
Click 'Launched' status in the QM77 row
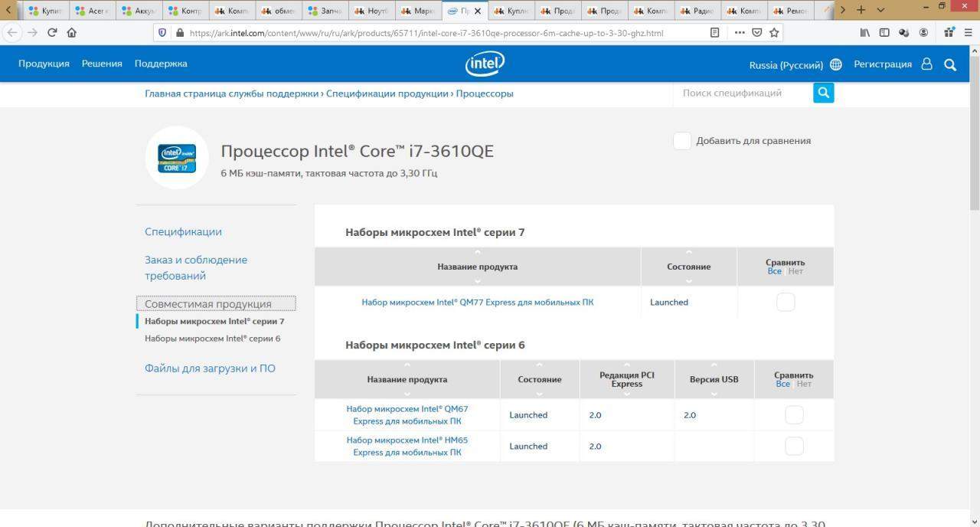coord(669,302)
